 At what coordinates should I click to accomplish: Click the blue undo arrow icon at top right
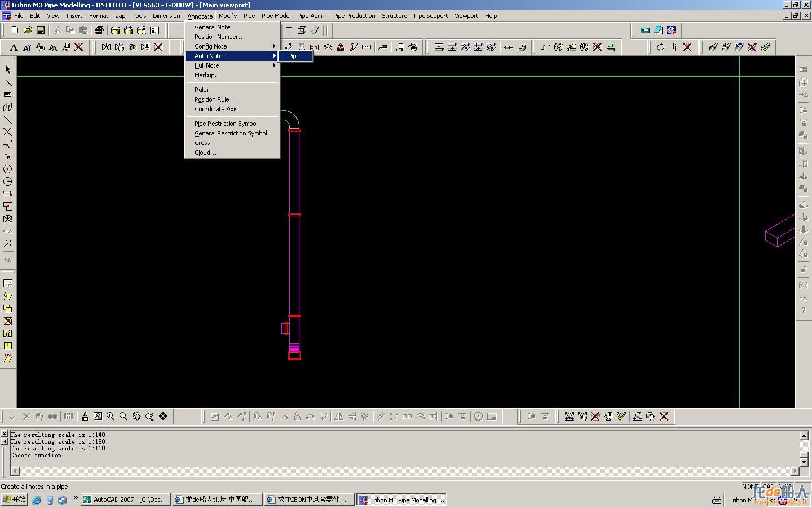point(739,47)
